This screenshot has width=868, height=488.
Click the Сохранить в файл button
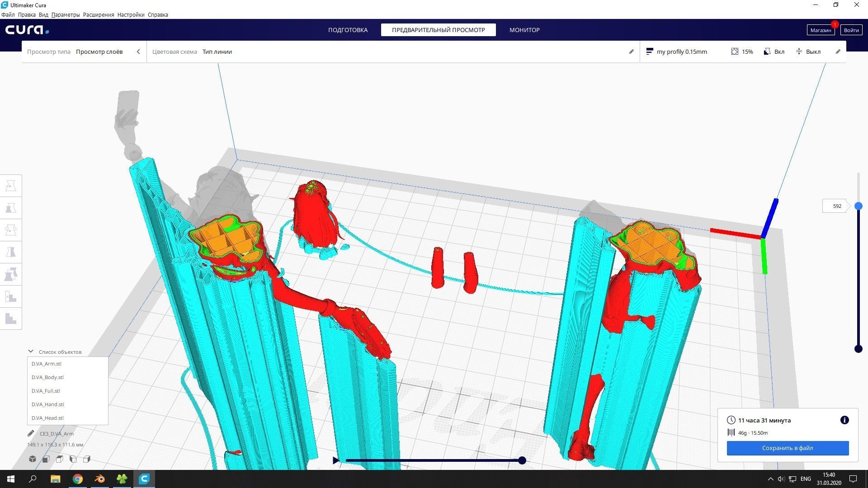(788, 448)
